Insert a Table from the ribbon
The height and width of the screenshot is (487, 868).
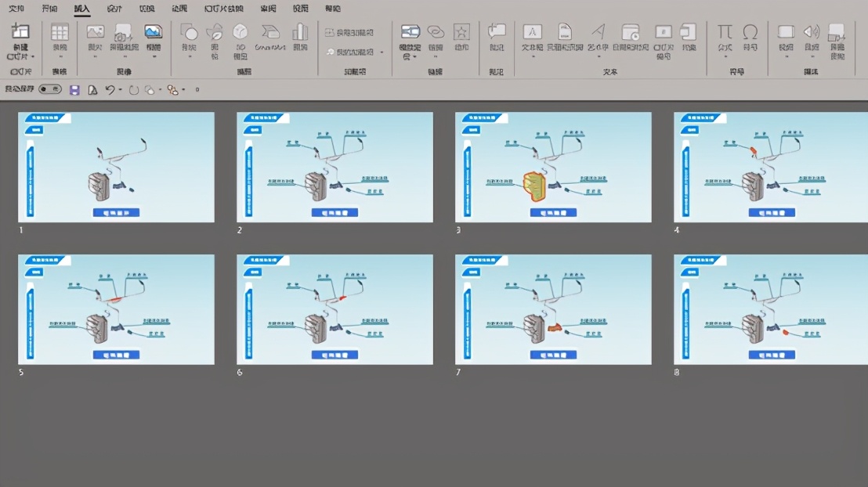click(x=60, y=33)
